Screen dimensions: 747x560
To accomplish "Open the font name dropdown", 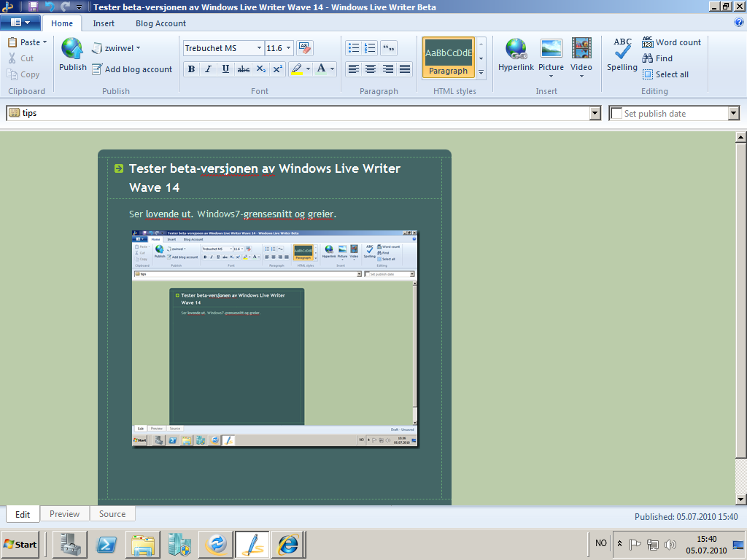I will (x=259, y=48).
